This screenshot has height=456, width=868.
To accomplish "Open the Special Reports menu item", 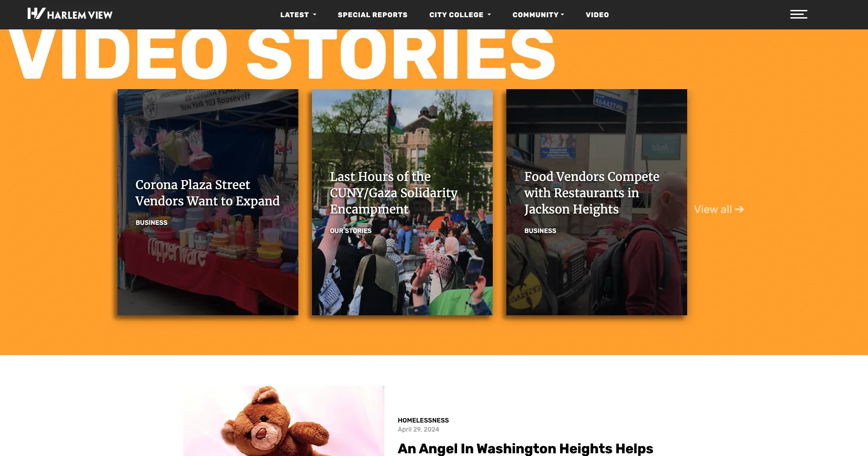I will (373, 14).
